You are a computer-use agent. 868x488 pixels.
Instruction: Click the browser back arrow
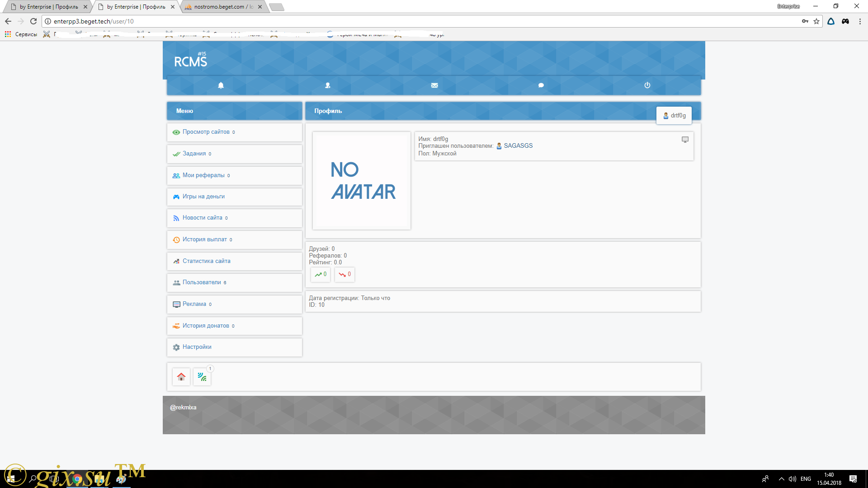click(8, 21)
